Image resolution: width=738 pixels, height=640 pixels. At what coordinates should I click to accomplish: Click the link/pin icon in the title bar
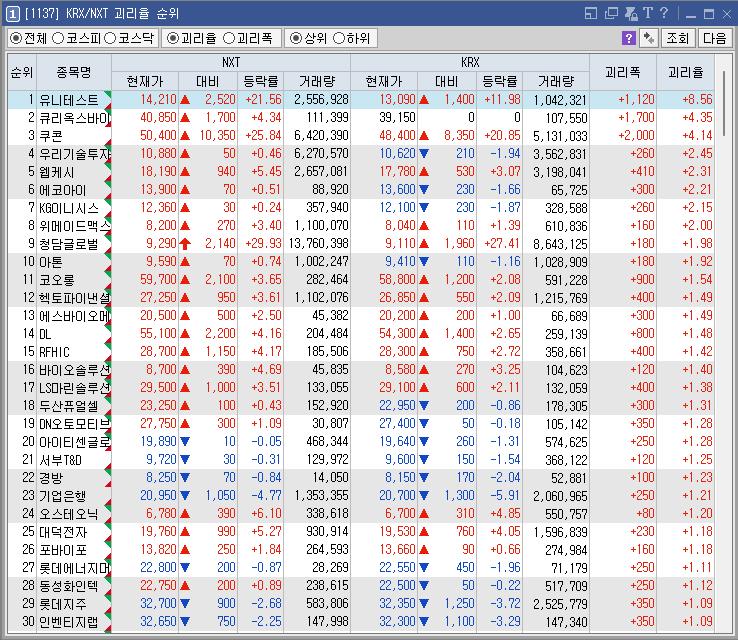tap(631, 13)
